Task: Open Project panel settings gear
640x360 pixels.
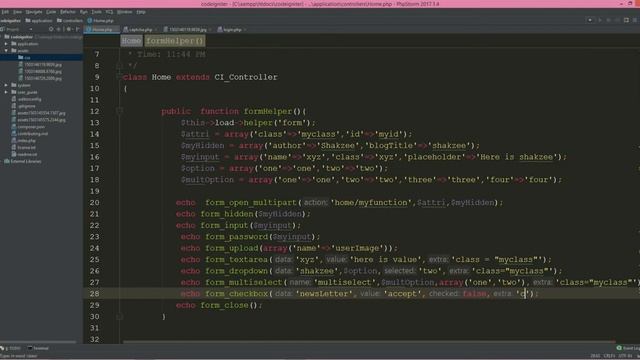Action: click(69, 29)
